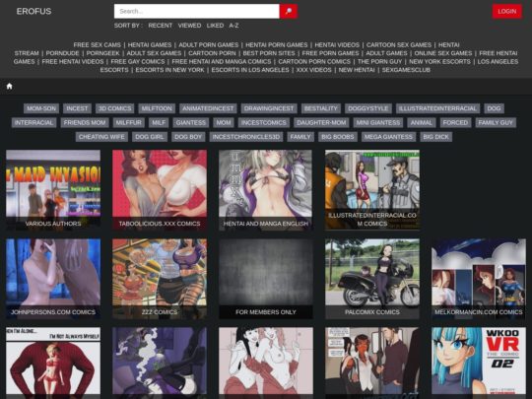This screenshot has height=399, width=532.
Task: Sort listings by VIEWED
Action: [189, 26]
